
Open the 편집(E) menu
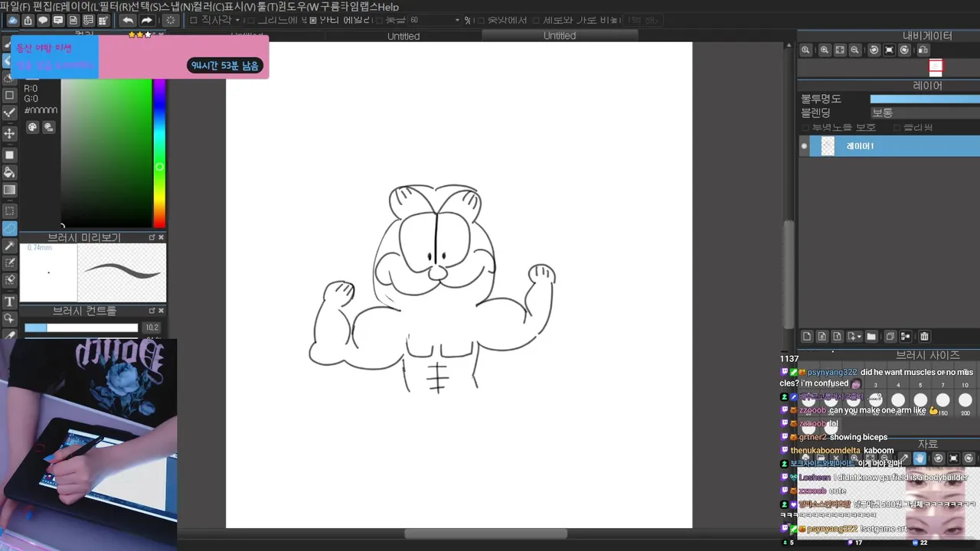[x=47, y=6]
